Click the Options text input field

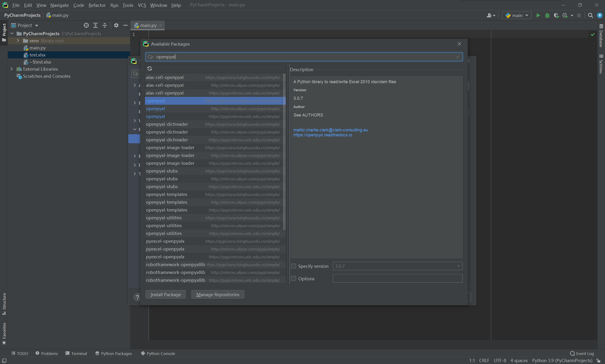[x=398, y=278]
